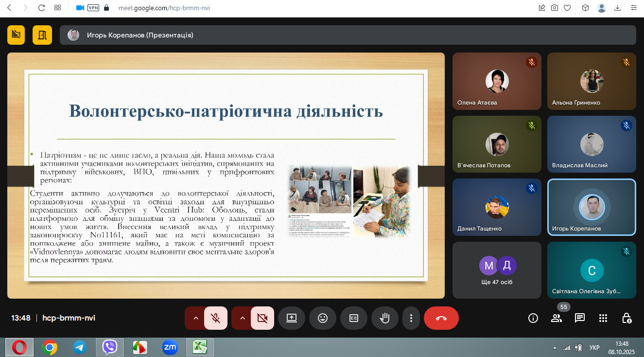
Task: Turn on the camera
Action: [x=262, y=318]
